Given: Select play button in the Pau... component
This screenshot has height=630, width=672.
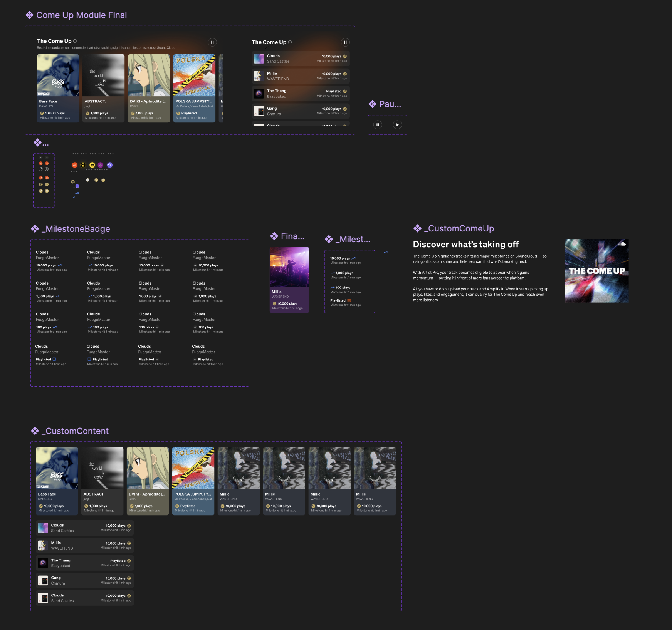Looking at the screenshot, I should pos(397,125).
